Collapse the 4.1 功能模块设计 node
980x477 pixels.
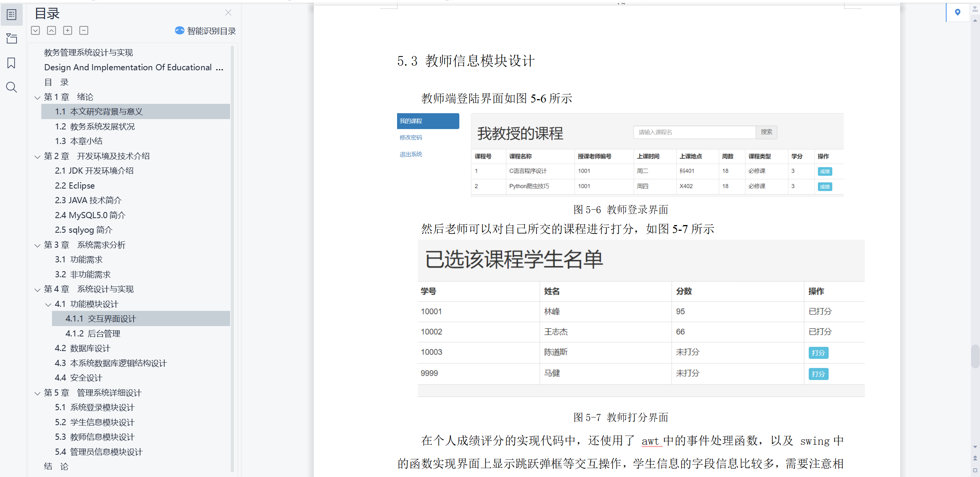click(48, 305)
